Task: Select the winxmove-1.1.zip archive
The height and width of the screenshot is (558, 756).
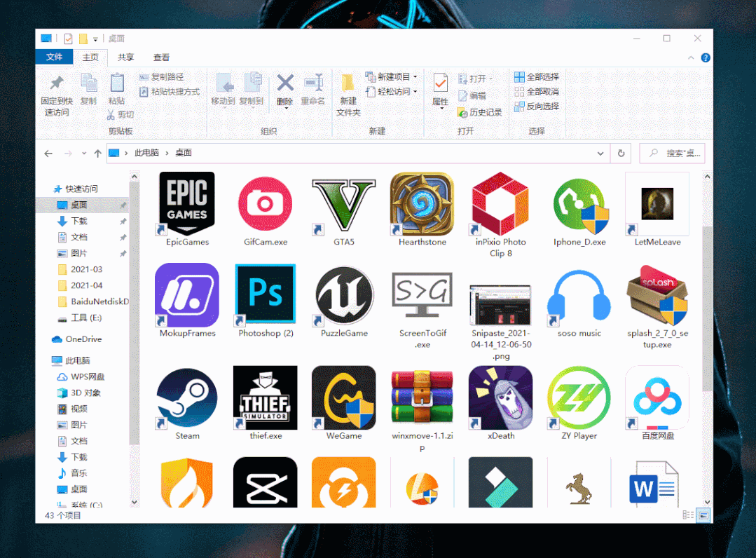Action: coord(422,397)
